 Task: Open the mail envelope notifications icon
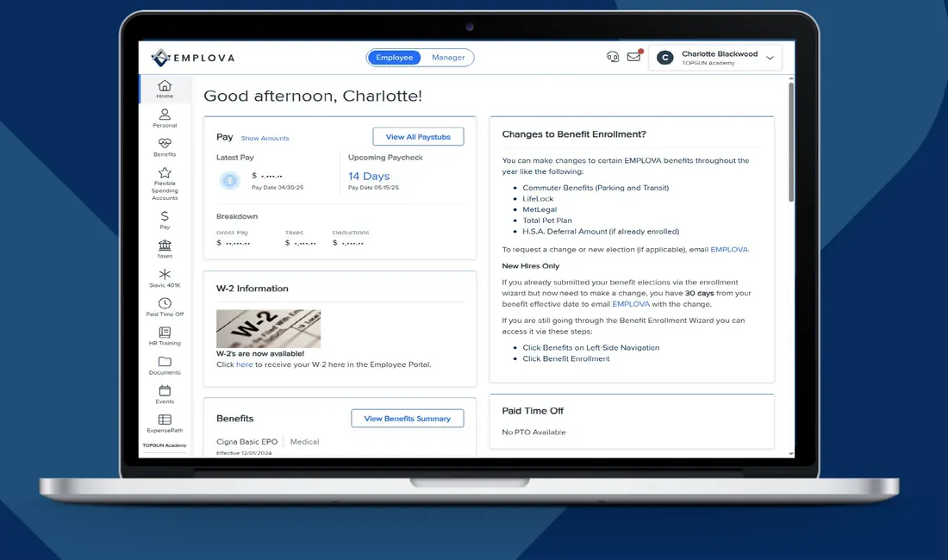[x=633, y=56]
